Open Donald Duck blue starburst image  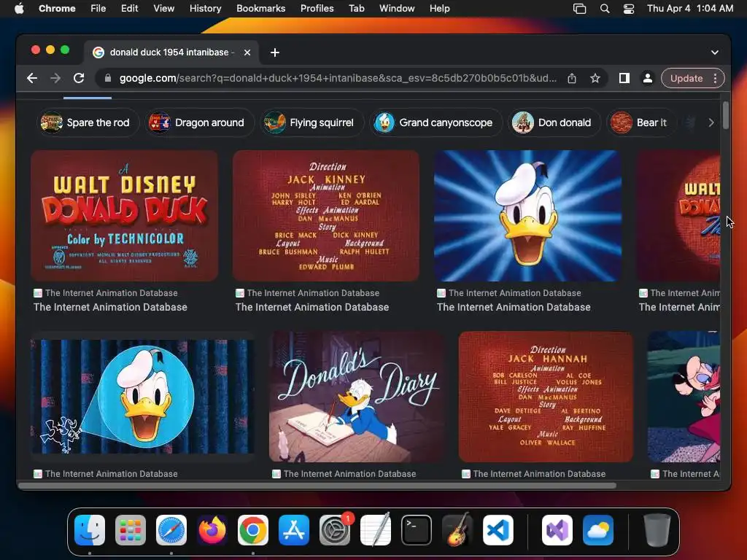pos(527,216)
